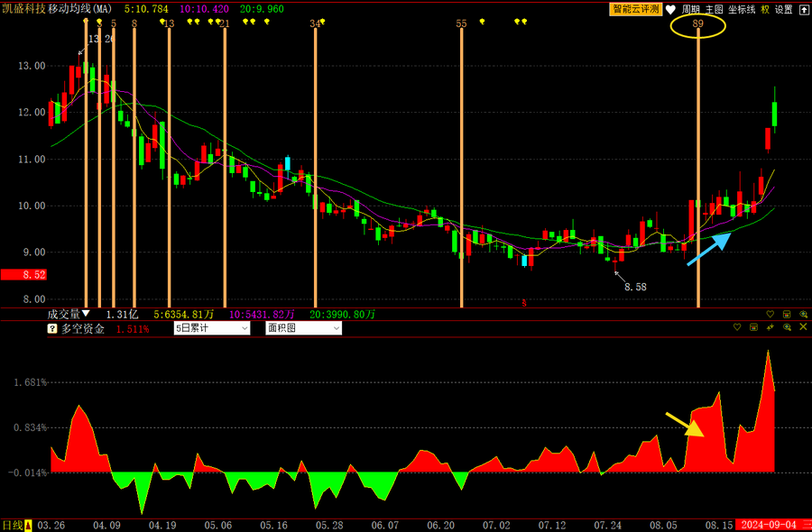This screenshot has width=812, height=532.
Task: Open the 主图 main chart menu
Action: point(714,9)
